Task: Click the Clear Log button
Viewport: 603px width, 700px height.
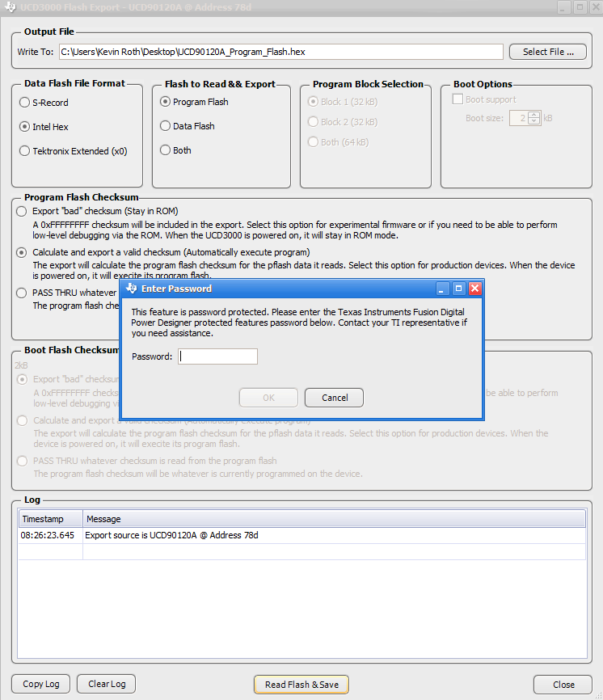Action: click(x=107, y=684)
